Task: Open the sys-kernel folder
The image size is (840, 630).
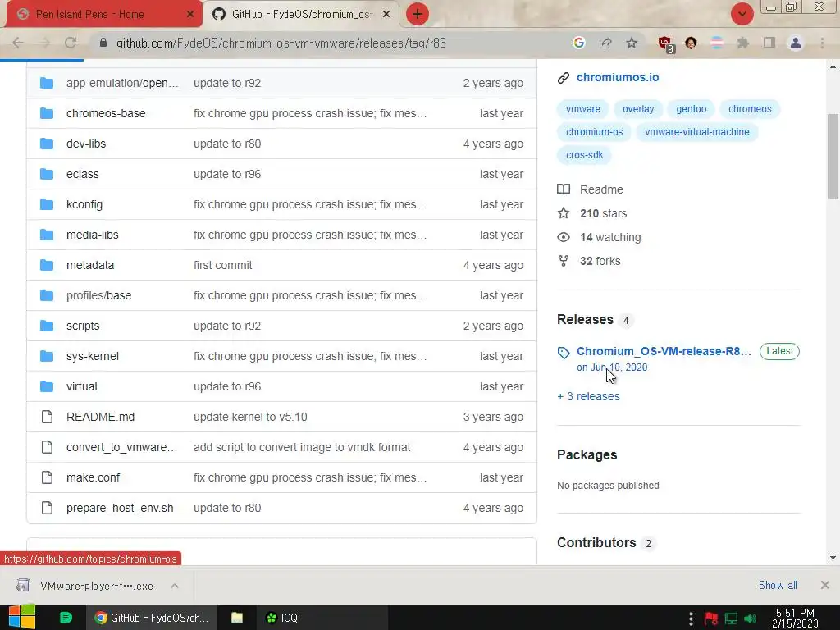Action: point(92,356)
